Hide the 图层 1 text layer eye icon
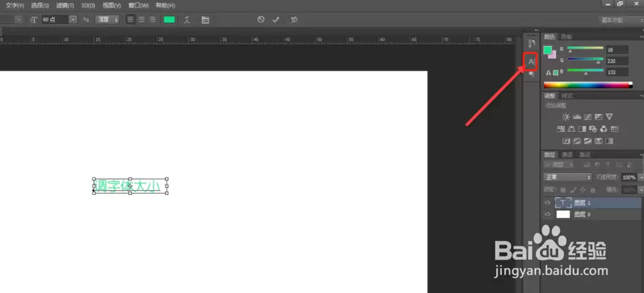The image size is (644, 293). click(547, 203)
